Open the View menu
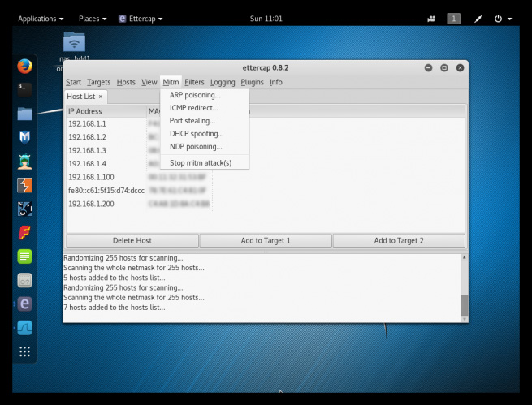Viewport: 532px width, 405px height. tap(149, 82)
